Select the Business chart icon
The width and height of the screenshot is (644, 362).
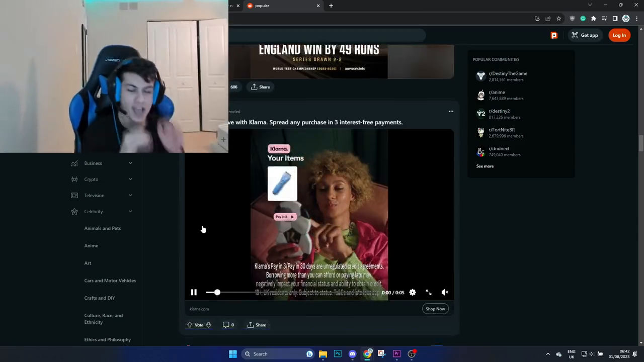coord(74,163)
